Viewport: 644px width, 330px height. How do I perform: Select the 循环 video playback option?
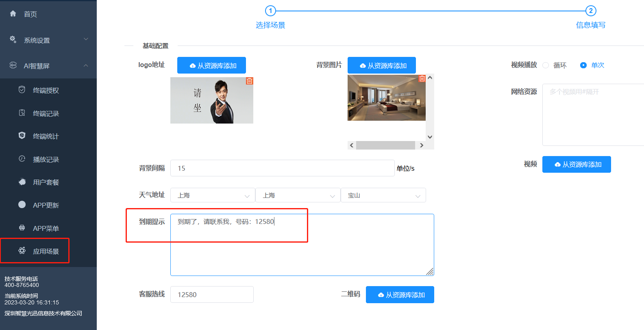pos(546,65)
